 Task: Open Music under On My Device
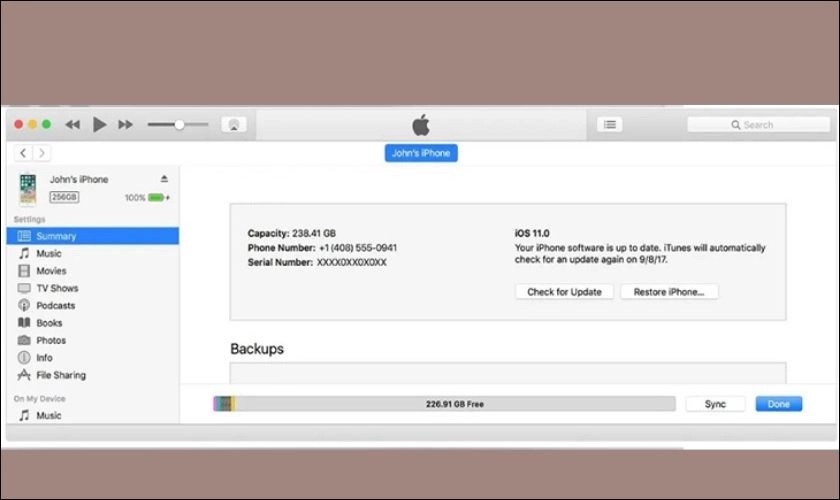tap(93, 415)
